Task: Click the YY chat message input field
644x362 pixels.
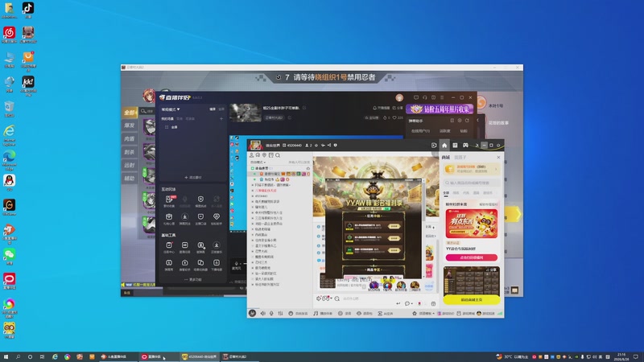Action: (368, 298)
